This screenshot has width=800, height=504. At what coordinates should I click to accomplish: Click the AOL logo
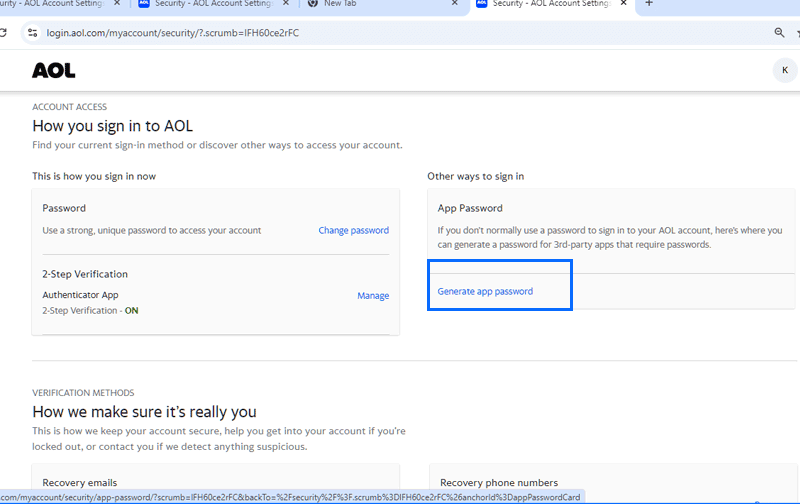54,70
